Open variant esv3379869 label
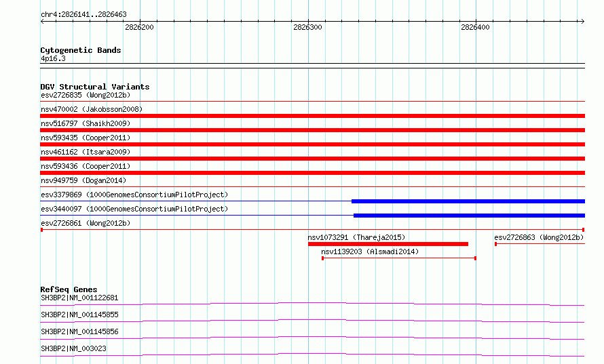Image resolution: width=604 pixels, height=364 pixels. click(x=134, y=195)
